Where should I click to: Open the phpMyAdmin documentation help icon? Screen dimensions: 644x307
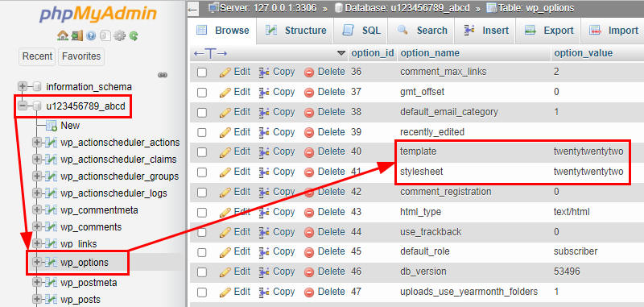click(91, 36)
